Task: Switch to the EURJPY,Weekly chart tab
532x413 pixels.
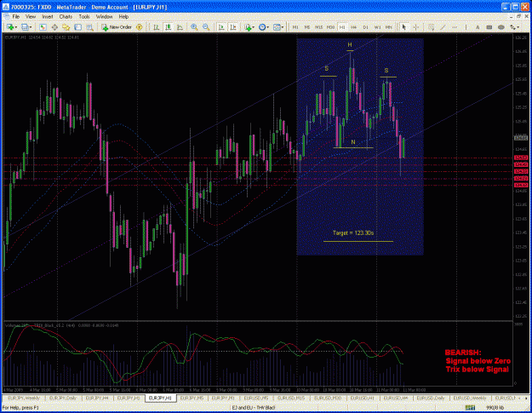Action: [x=24, y=398]
